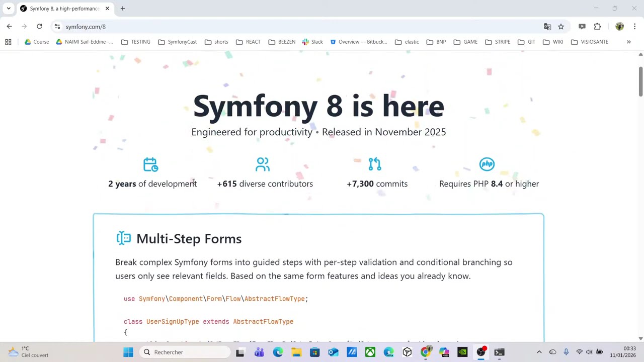Viewport: 644px width, 362px height.
Task: Bookmark this page with the star icon
Action: coord(561,27)
